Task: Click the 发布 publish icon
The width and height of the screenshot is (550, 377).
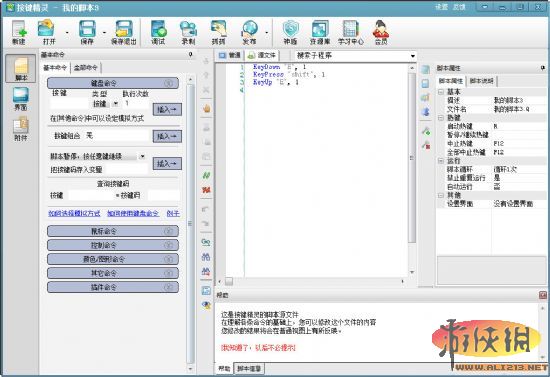Action: coord(249,32)
